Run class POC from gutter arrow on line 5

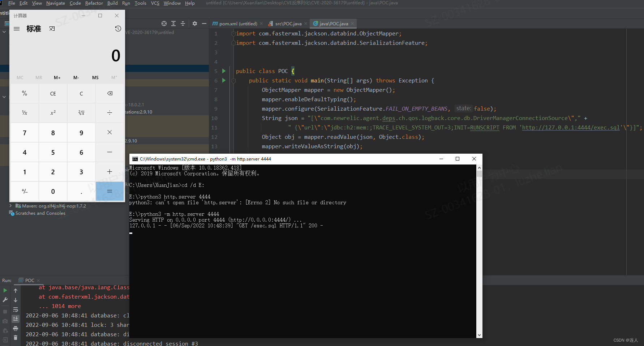pos(224,71)
